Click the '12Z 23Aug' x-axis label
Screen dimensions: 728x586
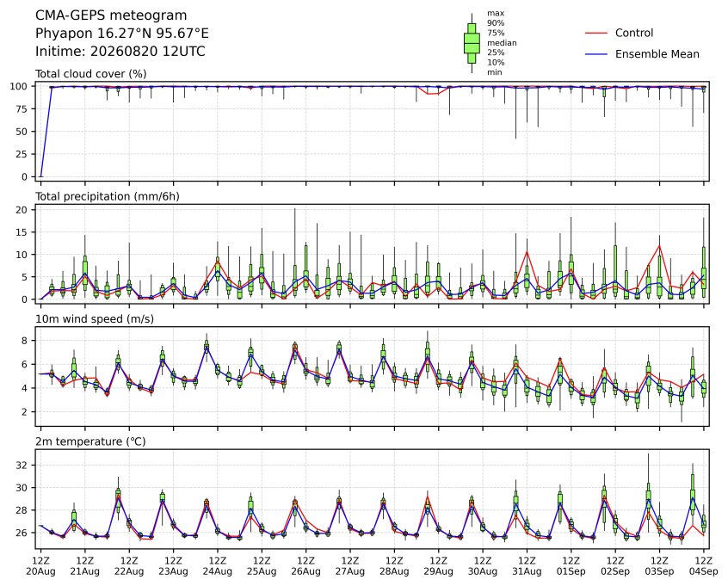pos(173,566)
